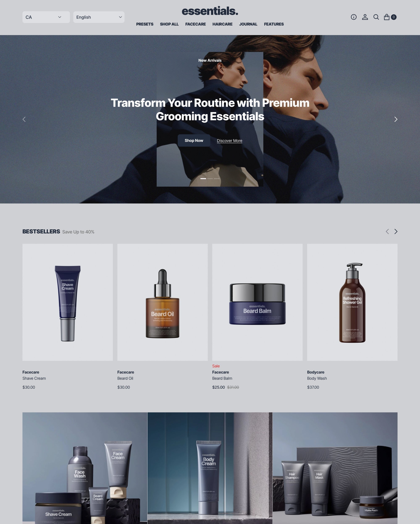The width and height of the screenshot is (420, 524).
Task: Click the search icon in the header
Action: tap(376, 17)
